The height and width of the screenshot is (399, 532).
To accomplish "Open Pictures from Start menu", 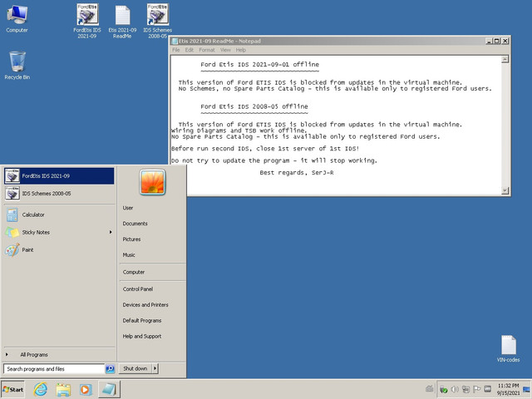I will tap(131, 239).
